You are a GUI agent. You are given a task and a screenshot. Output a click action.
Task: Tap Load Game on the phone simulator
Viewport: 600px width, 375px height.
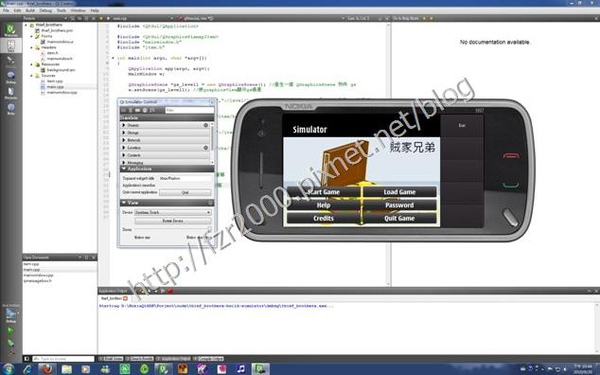[399, 192]
